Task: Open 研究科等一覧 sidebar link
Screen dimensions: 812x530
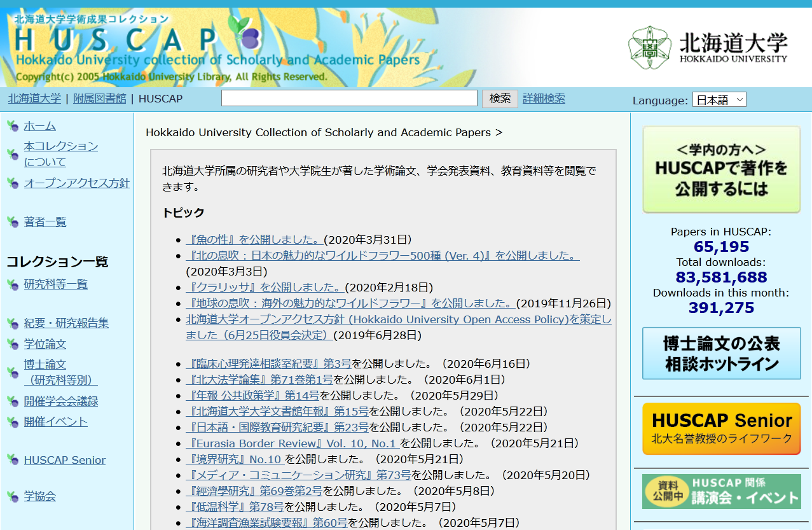Action: click(x=56, y=284)
